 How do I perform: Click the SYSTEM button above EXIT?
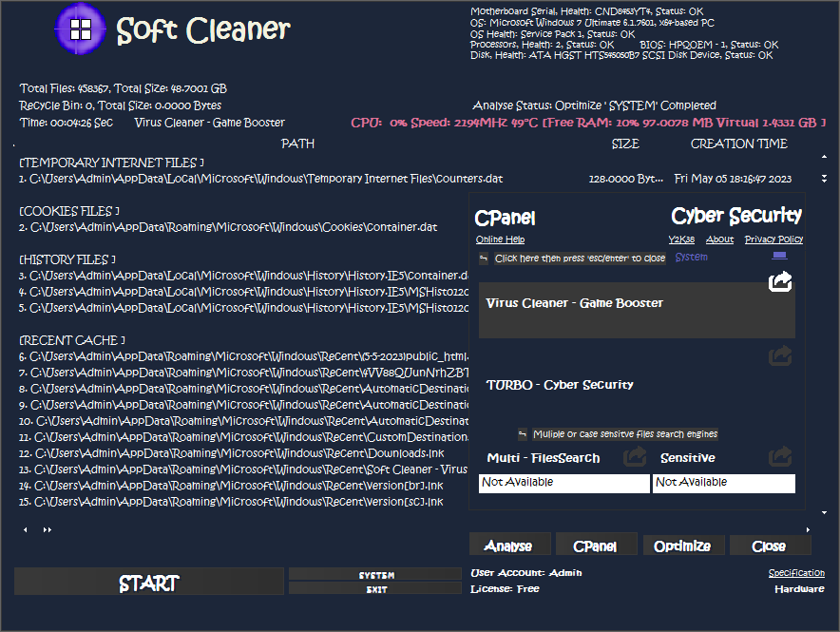375,574
